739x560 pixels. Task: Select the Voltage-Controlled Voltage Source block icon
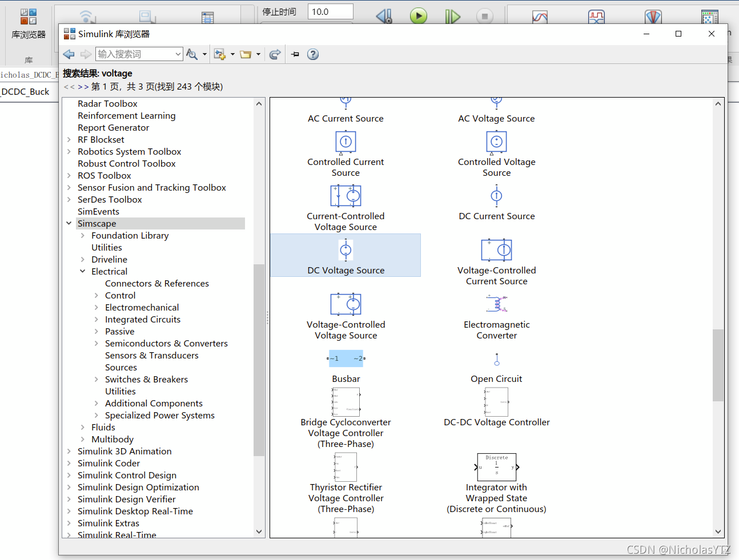tap(346, 304)
